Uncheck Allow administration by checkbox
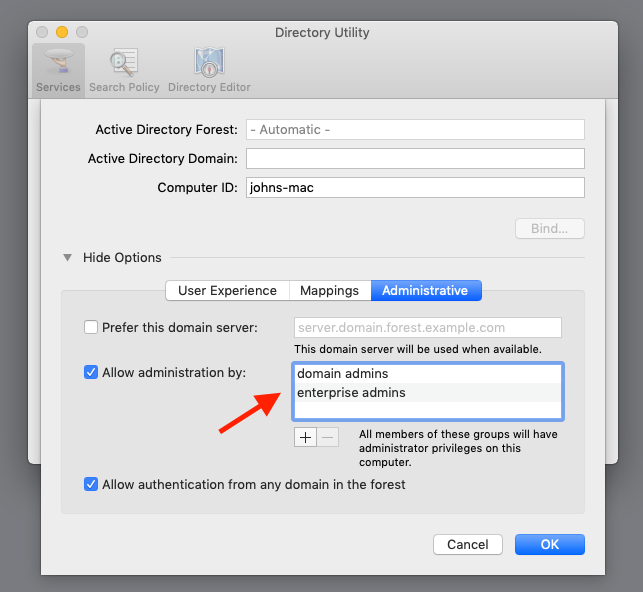 pos(91,372)
